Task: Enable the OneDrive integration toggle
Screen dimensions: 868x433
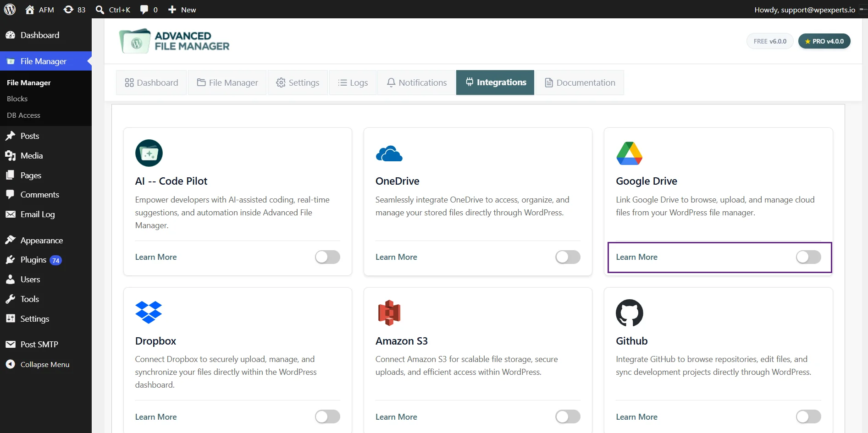Action: [x=568, y=257]
